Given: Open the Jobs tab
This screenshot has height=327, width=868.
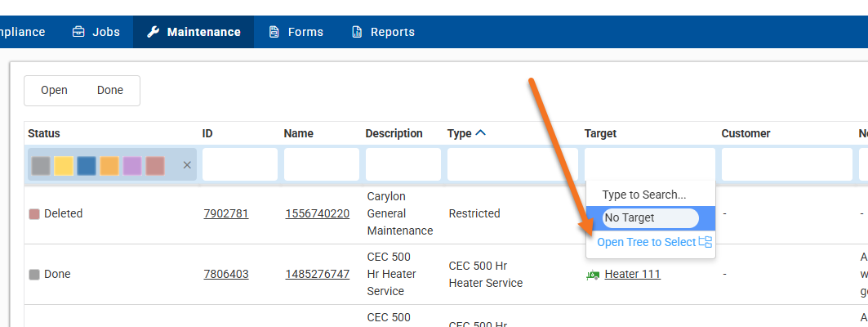Looking at the screenshot, I should (96, 32).
